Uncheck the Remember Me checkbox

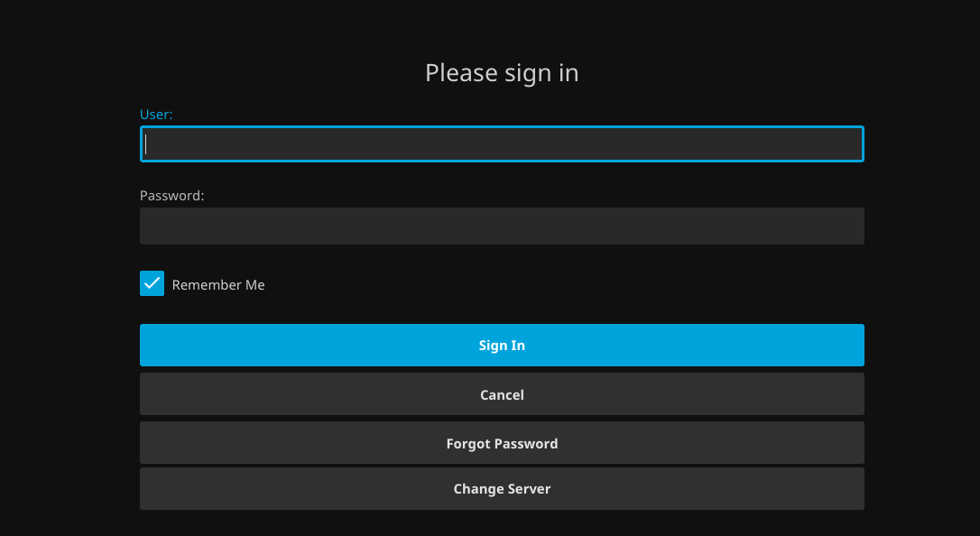(152, 283)
